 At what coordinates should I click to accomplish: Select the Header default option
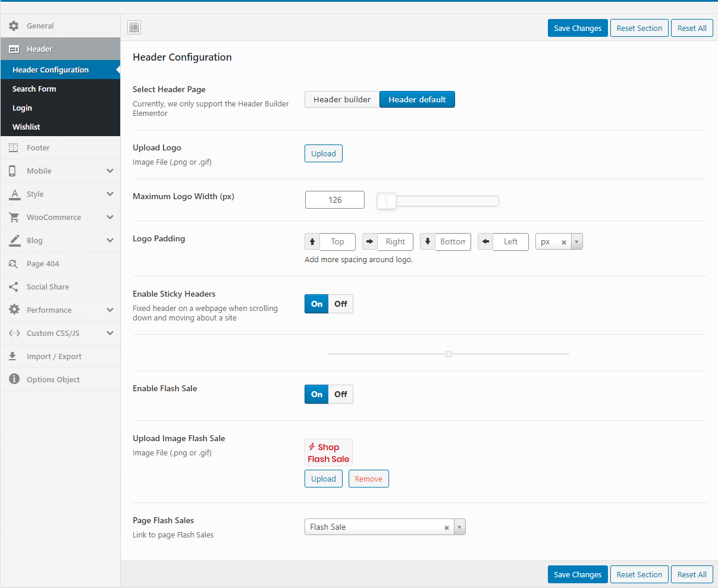click(417, 99)
